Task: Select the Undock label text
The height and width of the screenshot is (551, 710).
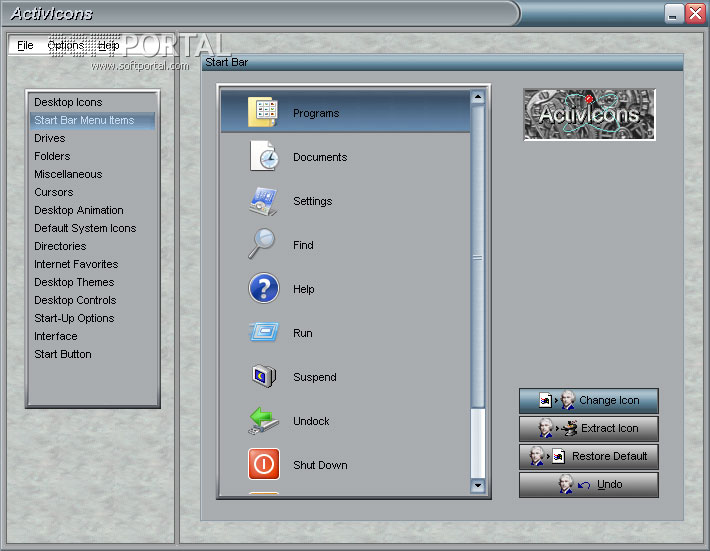Action: [311, 421]
